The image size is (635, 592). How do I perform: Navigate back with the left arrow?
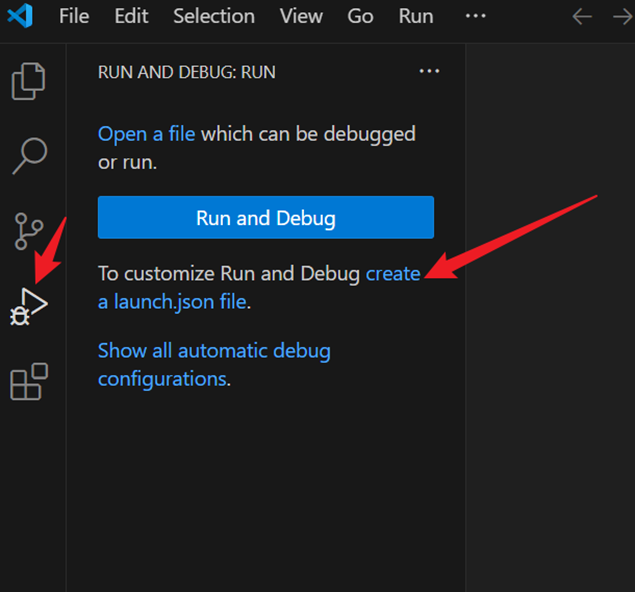click(582, 17)
